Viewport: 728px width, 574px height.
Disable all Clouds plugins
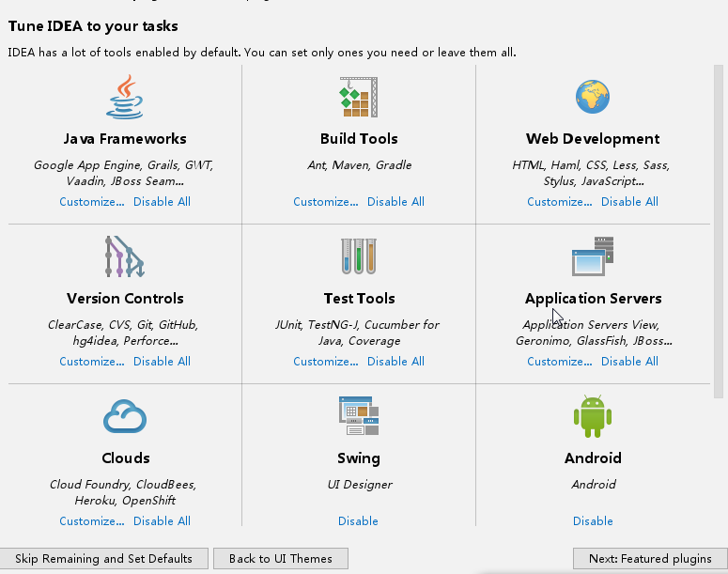162,521
